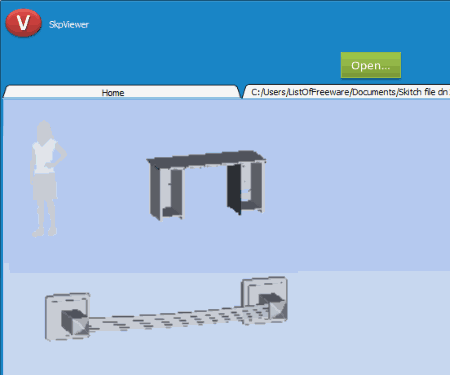450x375 pixels.
Task: Switch to the Home tab
Action: click(x=121, y=92)
